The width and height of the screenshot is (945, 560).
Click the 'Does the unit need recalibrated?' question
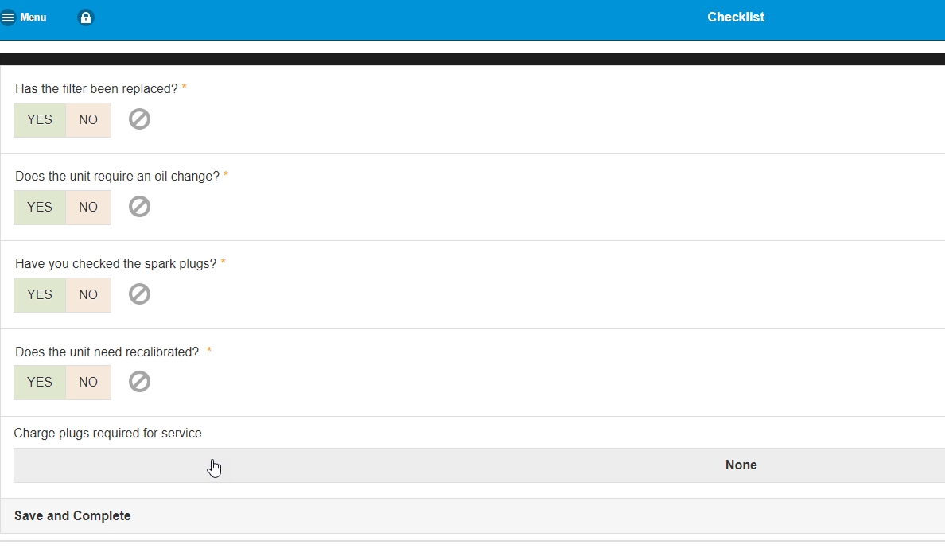click(x=107, y=352)
